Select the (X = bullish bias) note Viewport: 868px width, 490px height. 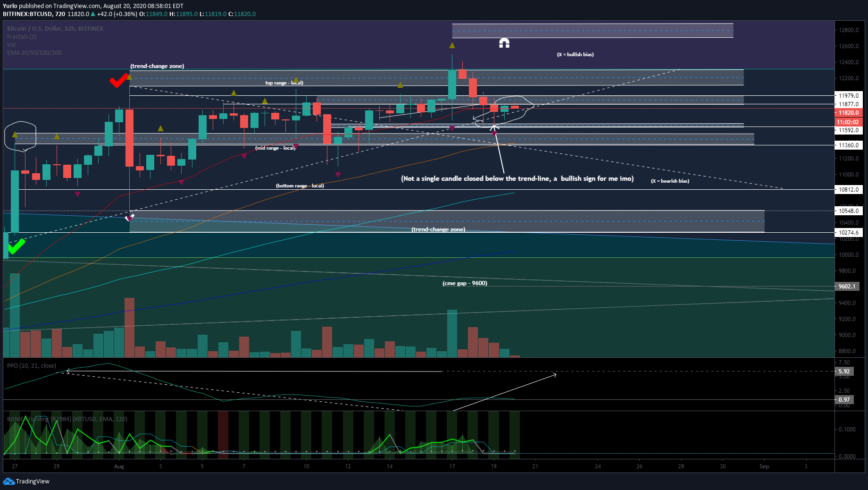coord(576,54)
